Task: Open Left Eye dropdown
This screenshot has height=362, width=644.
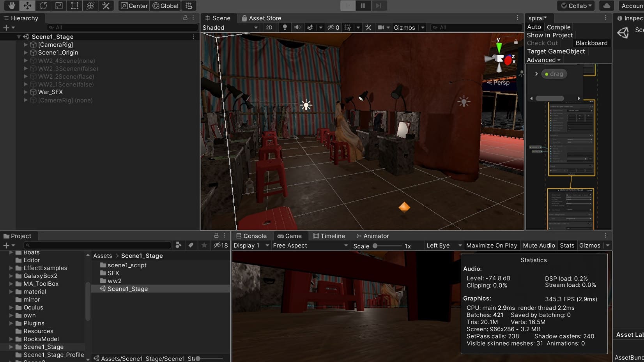Action: pyautogui.click(x=444, y=245)
